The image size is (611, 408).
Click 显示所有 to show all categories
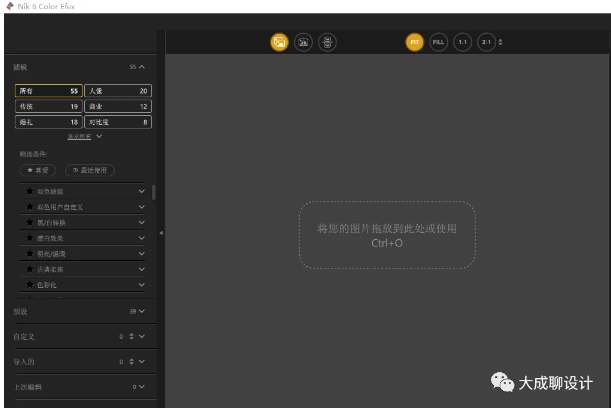84,136
